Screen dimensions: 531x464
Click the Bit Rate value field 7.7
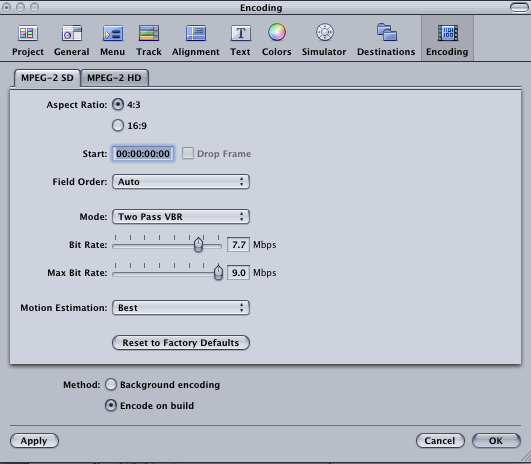(238, 245)
